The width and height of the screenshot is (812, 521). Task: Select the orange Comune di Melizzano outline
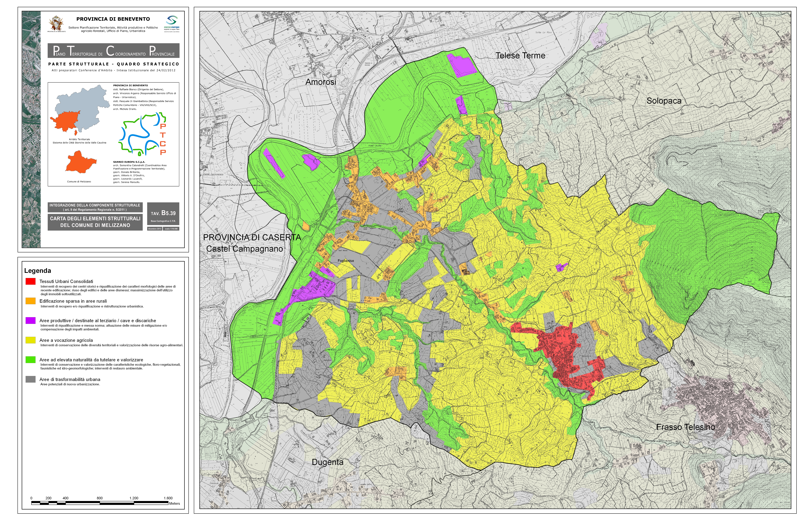tap(81, 162)
